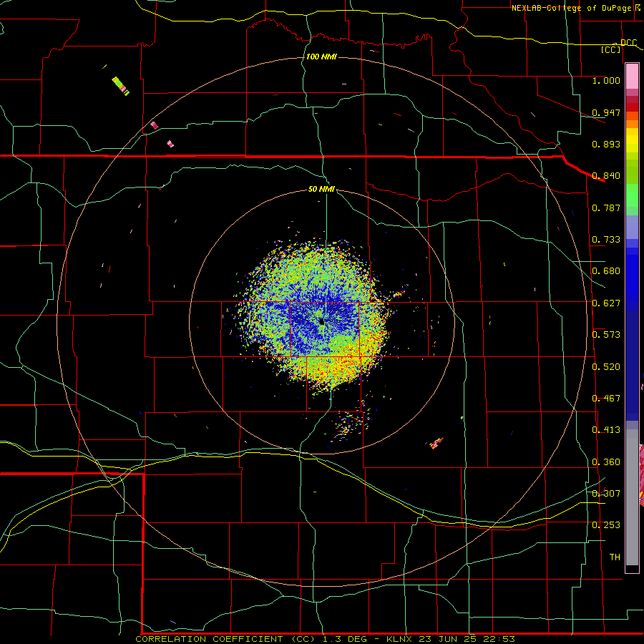This screenshot has height=644, width=644.
Task: Click the 0.573 scale value
Action: point(606,335)
